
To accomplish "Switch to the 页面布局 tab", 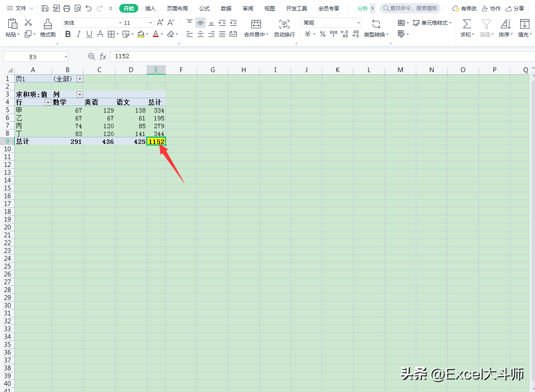I will tap(177, 8).
